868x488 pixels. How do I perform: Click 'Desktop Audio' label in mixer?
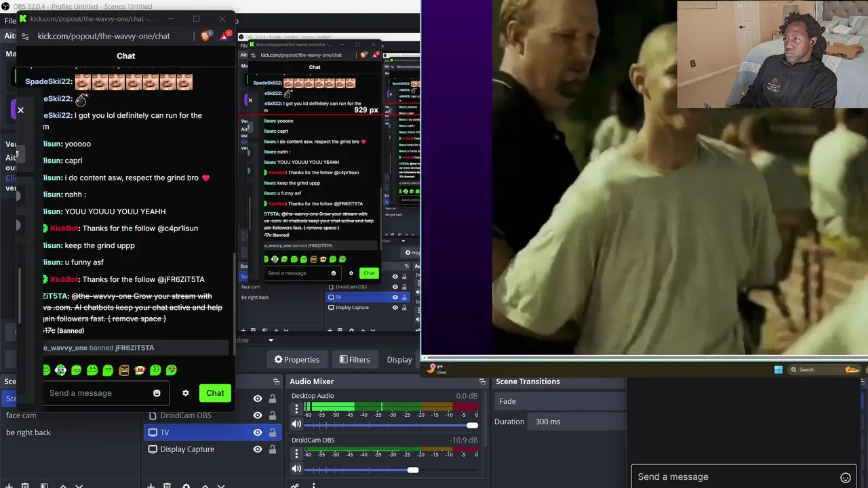click(313, 396)
